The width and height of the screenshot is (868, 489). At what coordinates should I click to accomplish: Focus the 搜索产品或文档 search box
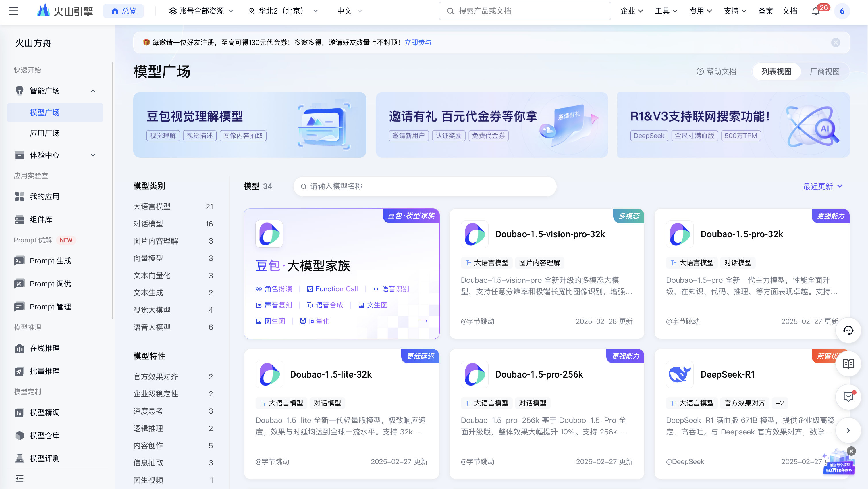525,11
